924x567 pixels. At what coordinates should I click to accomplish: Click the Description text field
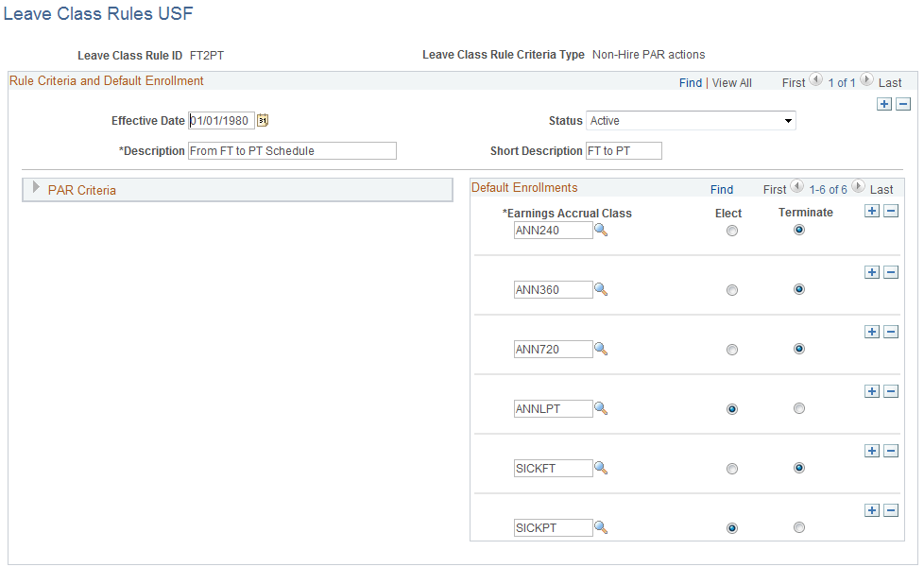click(x=292, y=151)
